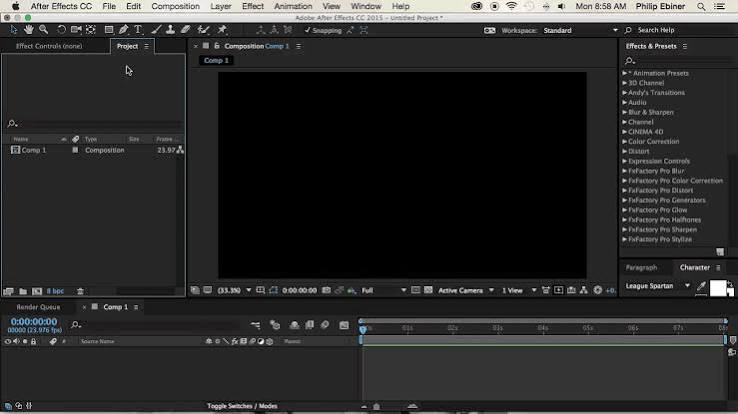Click the current timecode 0:00:00:00 in timeline
Viewport: 738px width, 414px height.
(34, 322)
